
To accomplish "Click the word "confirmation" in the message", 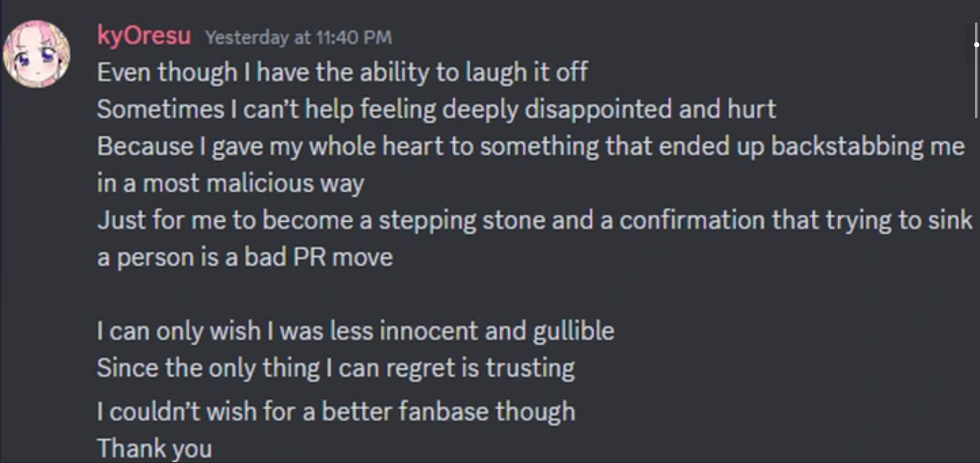I will point(692,220).
